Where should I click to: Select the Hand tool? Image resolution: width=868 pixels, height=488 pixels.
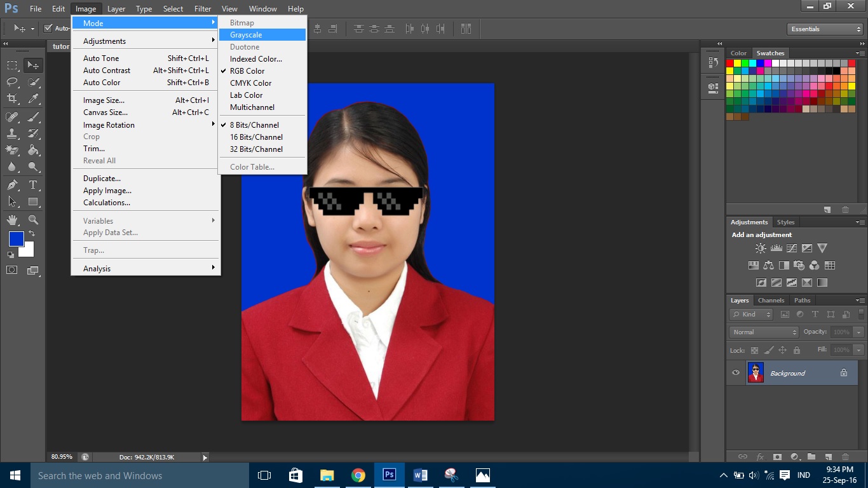click(x=12, y=220)
